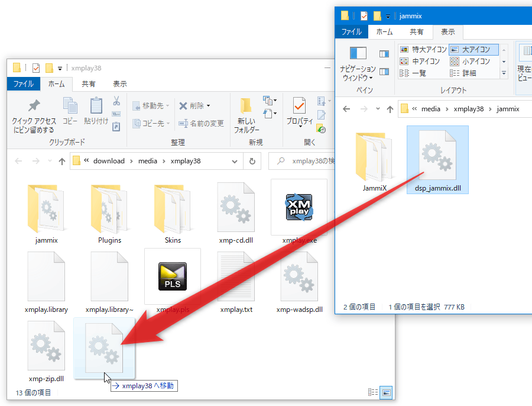Image resolution: width=532 pixels, height=406 pixels.
Task: Refresh the xmplay38 folder view
Action: tap(252, 161)
